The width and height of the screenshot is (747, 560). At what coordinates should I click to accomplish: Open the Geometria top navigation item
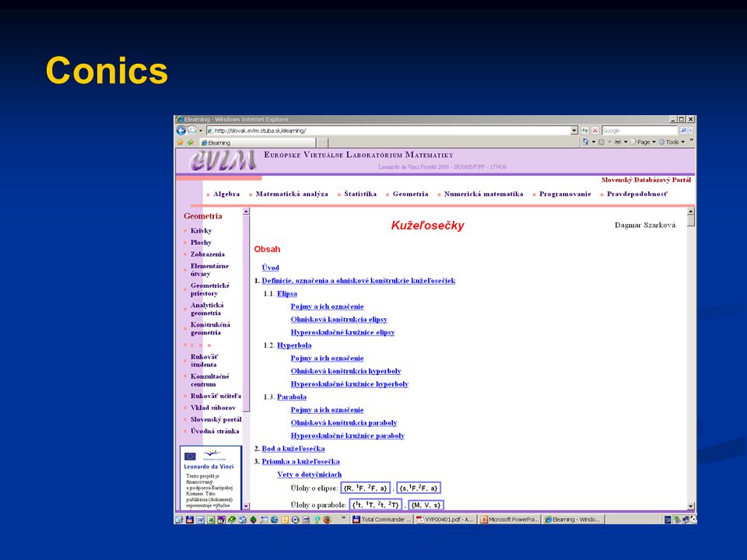[410, 194]
